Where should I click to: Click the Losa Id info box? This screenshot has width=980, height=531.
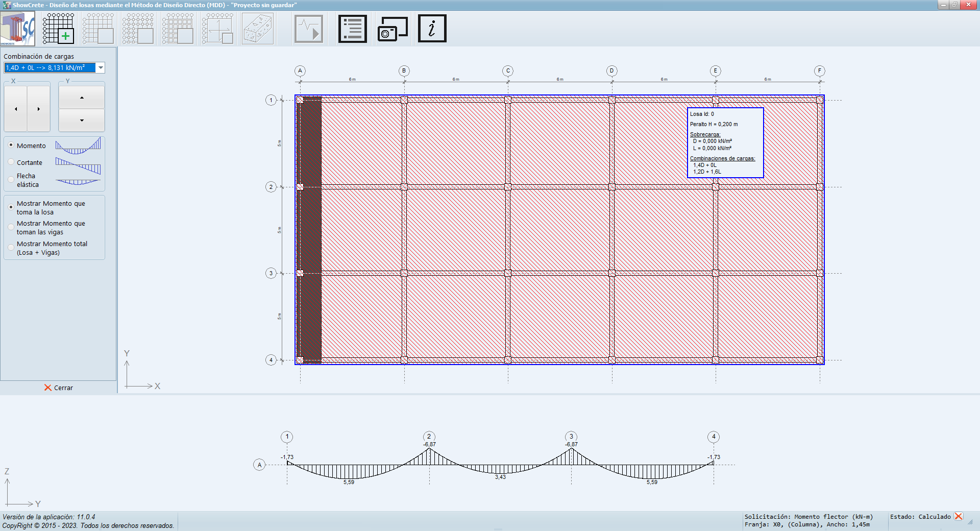coord(725,142)
